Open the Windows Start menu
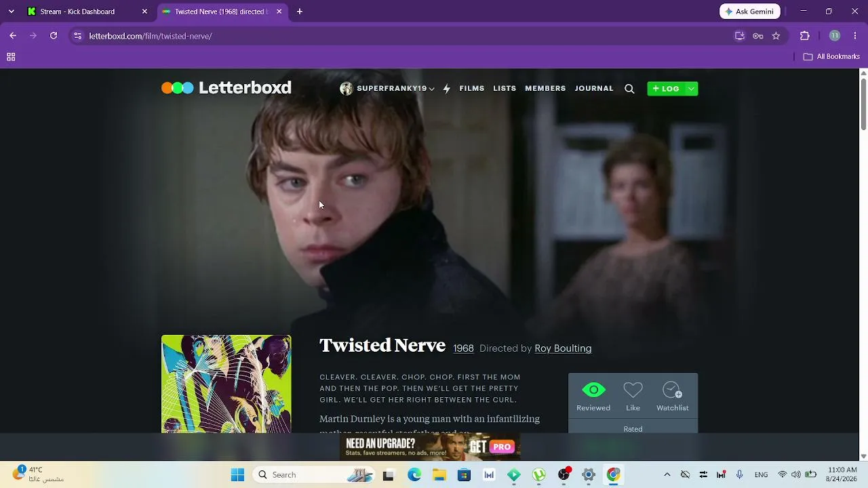Screen dimensions: 868x488 tap(237, 474)
